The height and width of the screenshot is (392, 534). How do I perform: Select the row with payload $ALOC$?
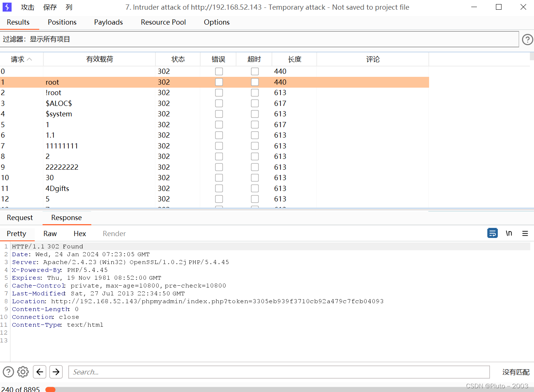(214, 103)
